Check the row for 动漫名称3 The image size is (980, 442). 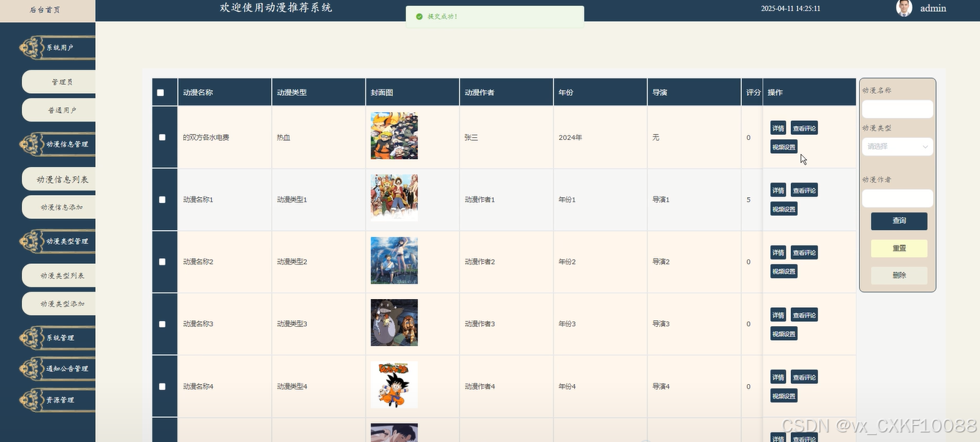click(162, 324)
